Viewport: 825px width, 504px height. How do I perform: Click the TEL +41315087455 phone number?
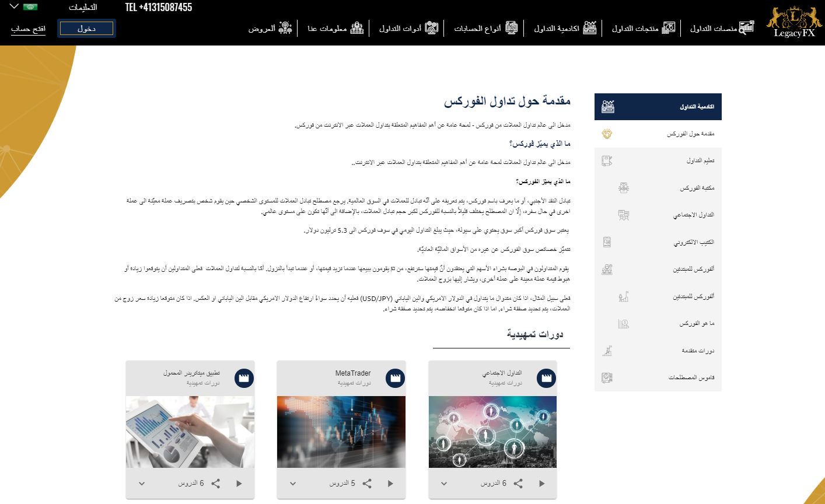(159, 7)
